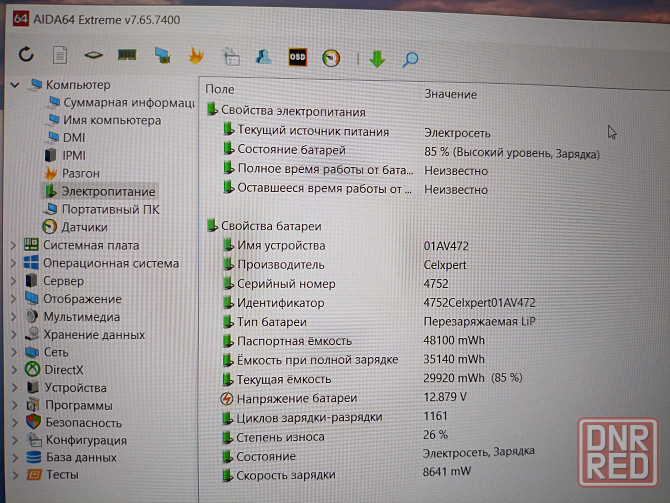The height and width of the screenshot is (503, 670).
Task: Select the Тесты category
Action: point(53,475)
